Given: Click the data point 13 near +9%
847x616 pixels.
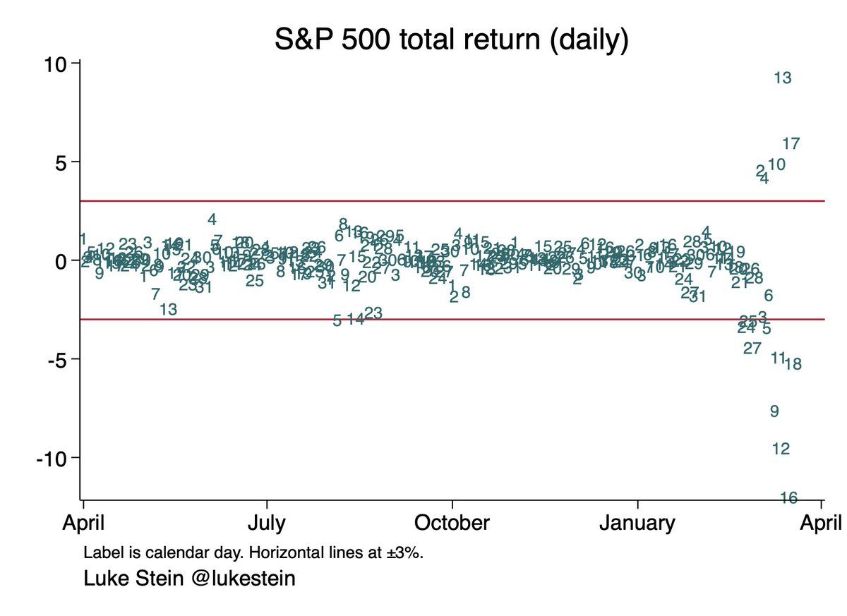Looking at the screenshot, I should point(782,78).
